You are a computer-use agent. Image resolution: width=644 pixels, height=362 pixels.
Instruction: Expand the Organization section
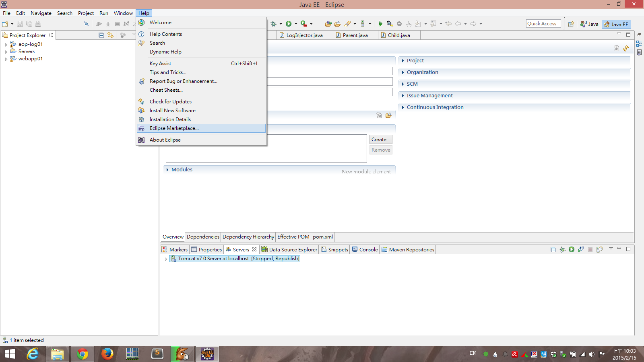(x=403, y=72)
